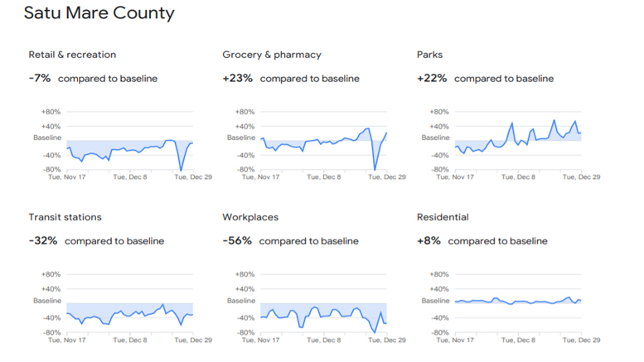Select the Grocery & pharmacy title

point(271,55)
